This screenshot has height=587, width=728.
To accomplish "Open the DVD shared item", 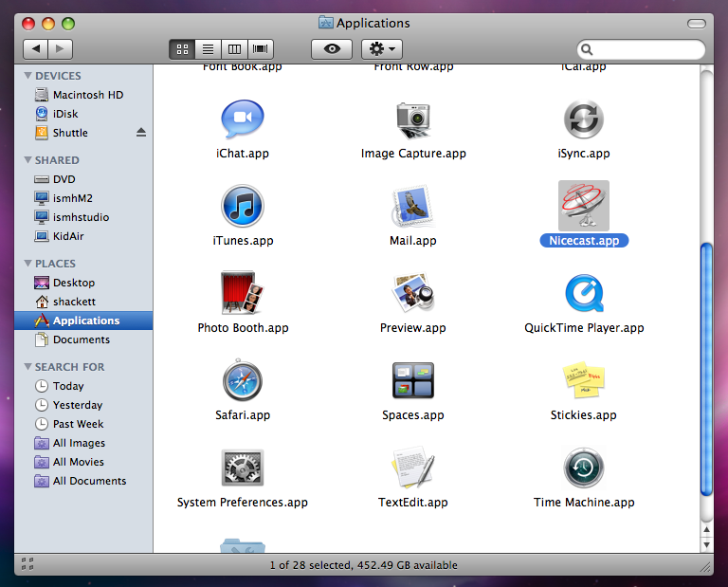I will 83,179.
